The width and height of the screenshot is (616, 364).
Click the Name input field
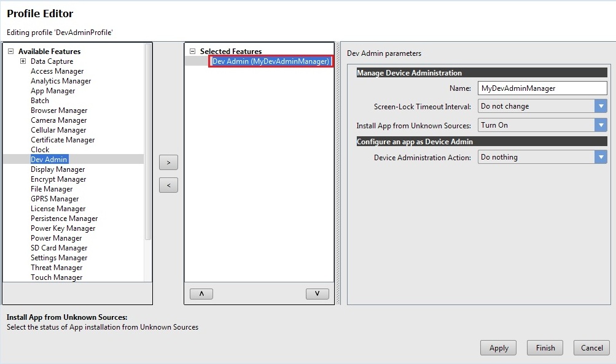(x=542, y=88)
